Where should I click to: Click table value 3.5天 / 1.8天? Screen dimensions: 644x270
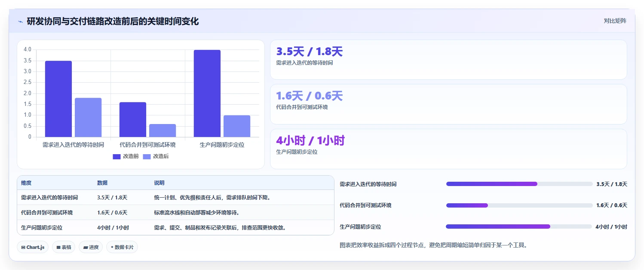tap(112, 198)
